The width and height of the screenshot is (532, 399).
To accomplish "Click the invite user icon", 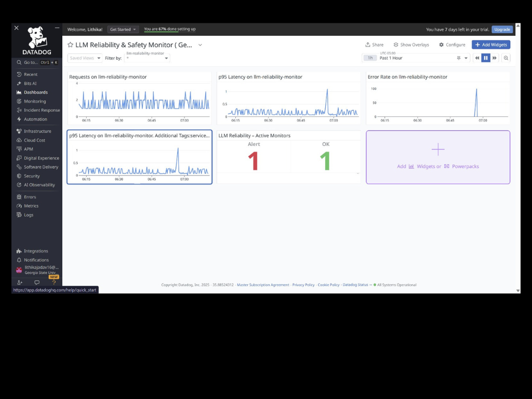I will click(20, 282).
